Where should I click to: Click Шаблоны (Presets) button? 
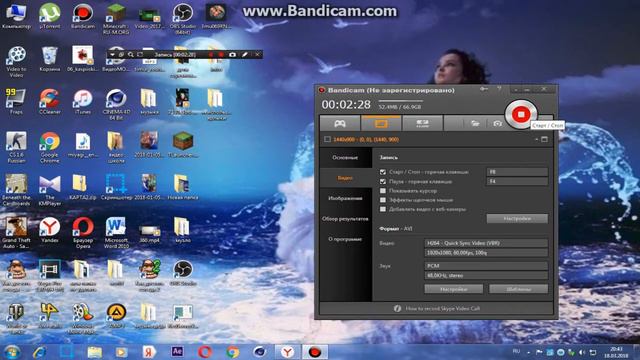point(518,289)
